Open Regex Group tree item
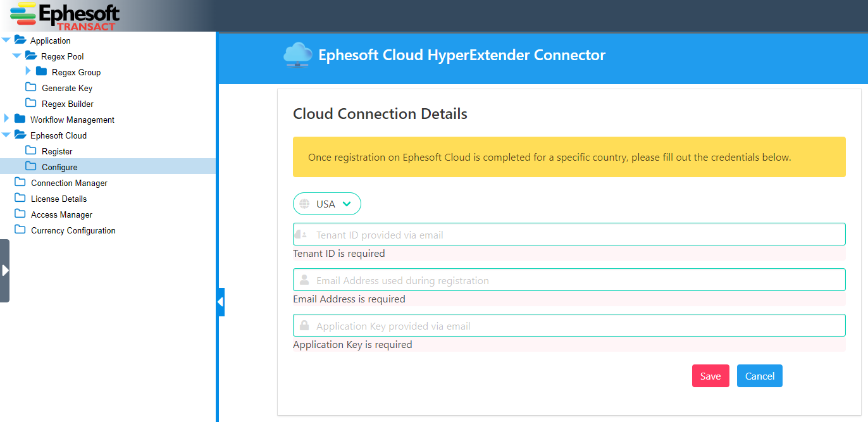This screenshot has width=868, height=422. point(77,72)
